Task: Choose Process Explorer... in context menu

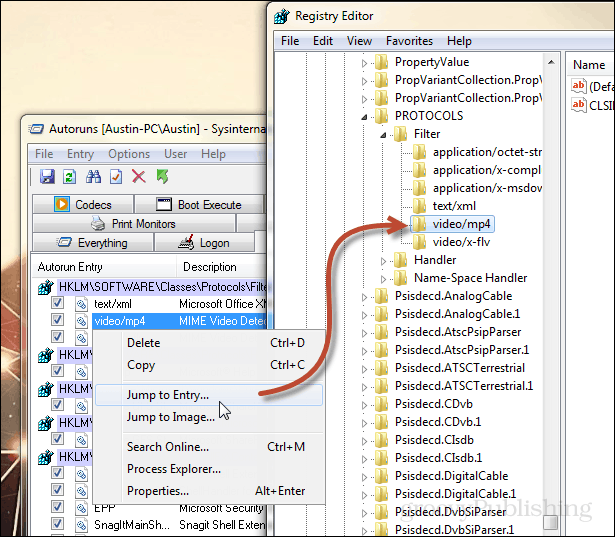Action: pos(209,469)
